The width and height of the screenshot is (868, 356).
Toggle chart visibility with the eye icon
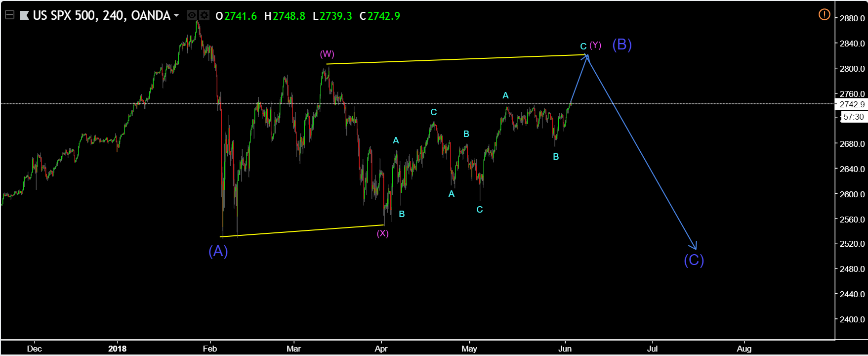(192, 15)
